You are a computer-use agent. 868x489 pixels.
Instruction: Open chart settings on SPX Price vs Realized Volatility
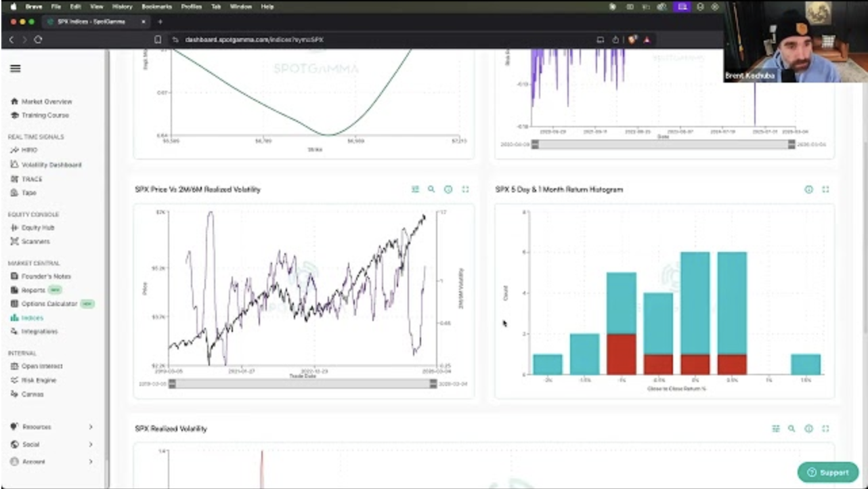click(x=415, y=190)
